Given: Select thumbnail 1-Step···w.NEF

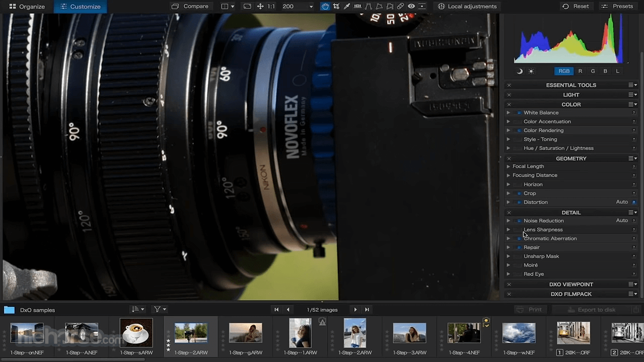Looking at the screenshot, I should pos(519,333).
